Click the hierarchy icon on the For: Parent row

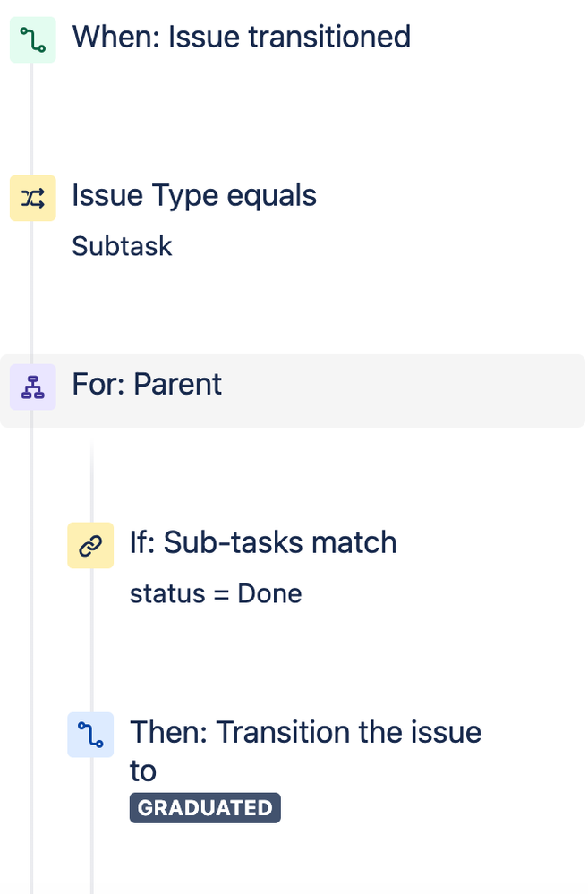click(x=31, y=385)
